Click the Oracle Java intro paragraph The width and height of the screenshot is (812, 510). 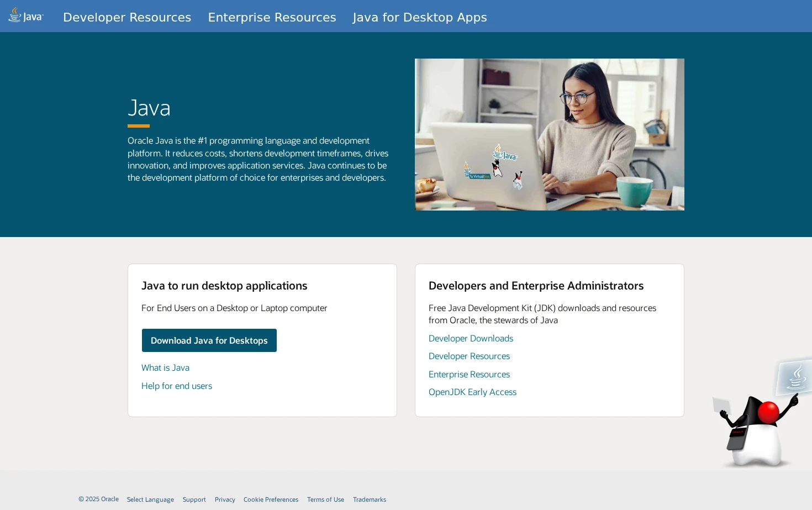[258, 159]
